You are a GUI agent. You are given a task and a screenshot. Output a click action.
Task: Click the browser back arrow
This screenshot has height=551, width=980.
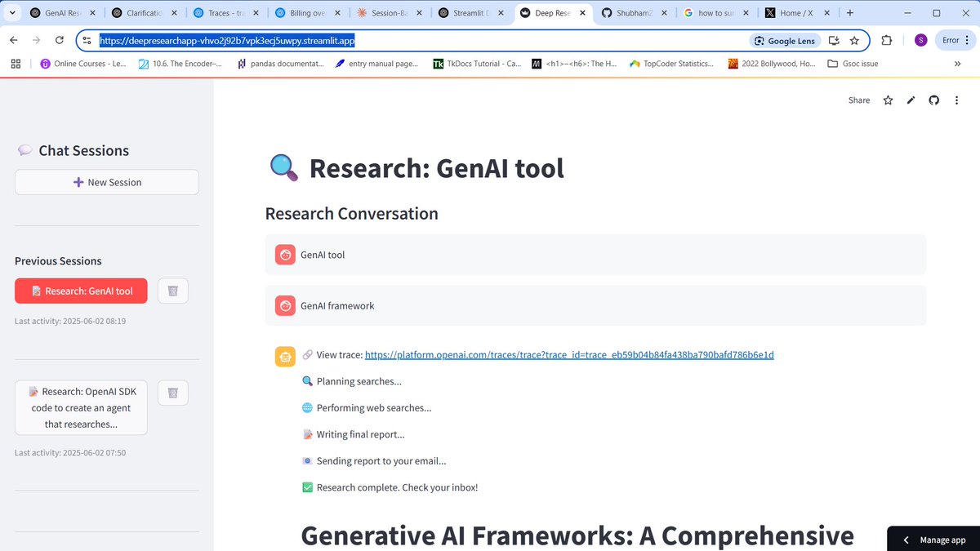(x=13, y=40)
